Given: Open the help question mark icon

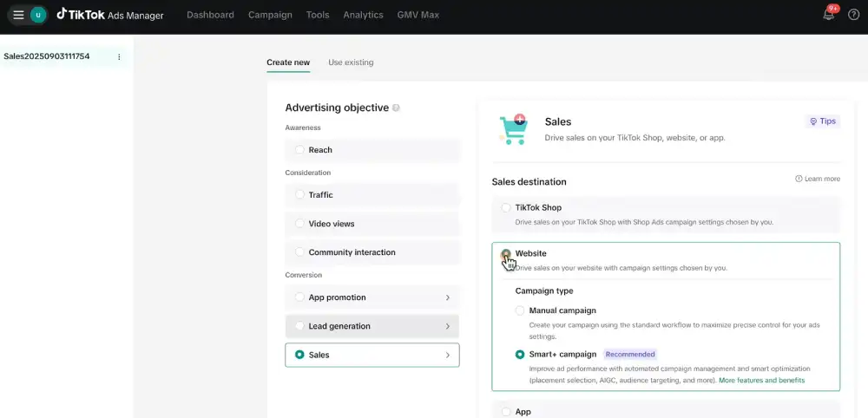Looking at the screenshot, I should coord(853,15).
